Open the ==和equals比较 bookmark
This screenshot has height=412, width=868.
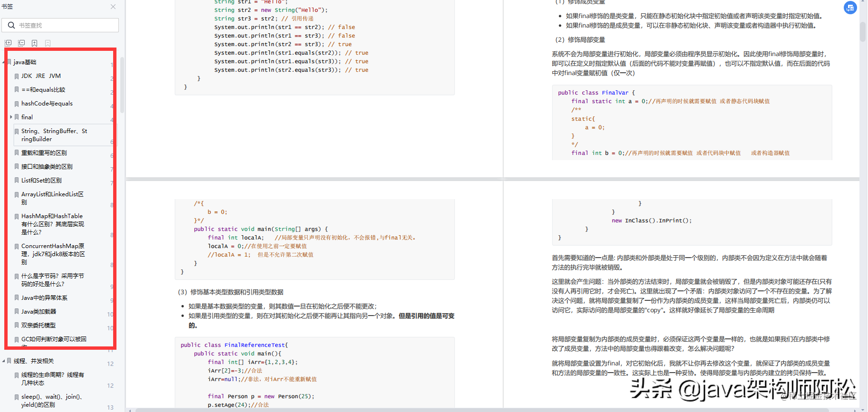43,90
